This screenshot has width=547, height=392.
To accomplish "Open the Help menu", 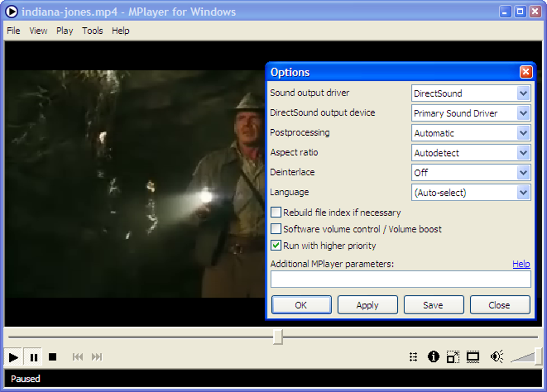I will (121, 31).
